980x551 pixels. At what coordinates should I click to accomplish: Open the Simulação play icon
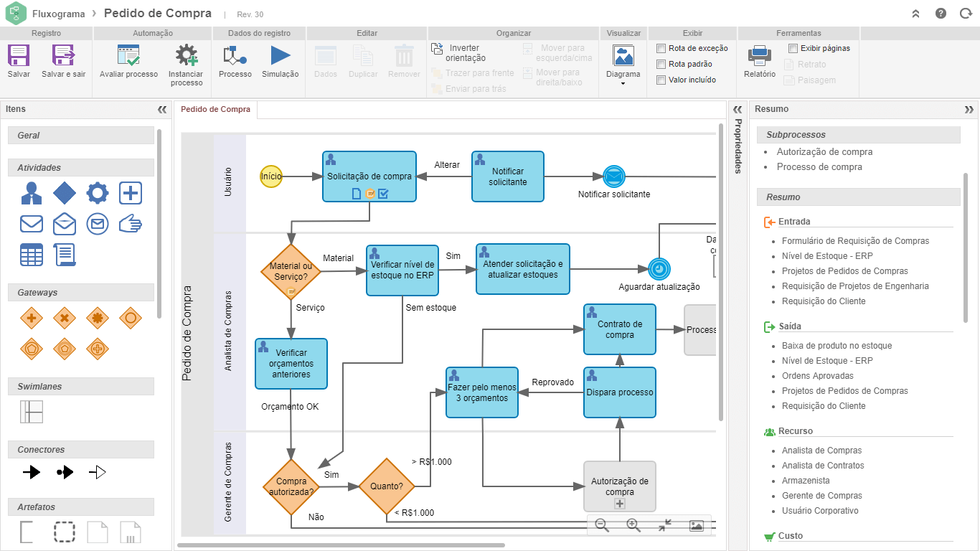pyautogui.click(x=280, y=57)
